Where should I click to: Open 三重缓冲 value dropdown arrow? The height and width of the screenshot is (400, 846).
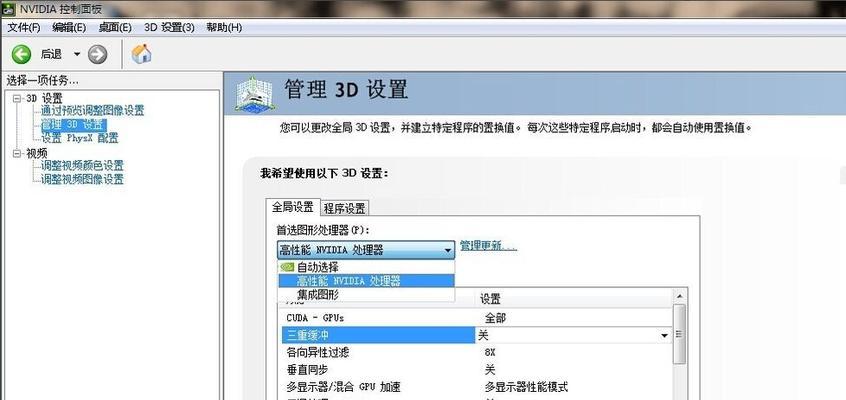(665, 336)
